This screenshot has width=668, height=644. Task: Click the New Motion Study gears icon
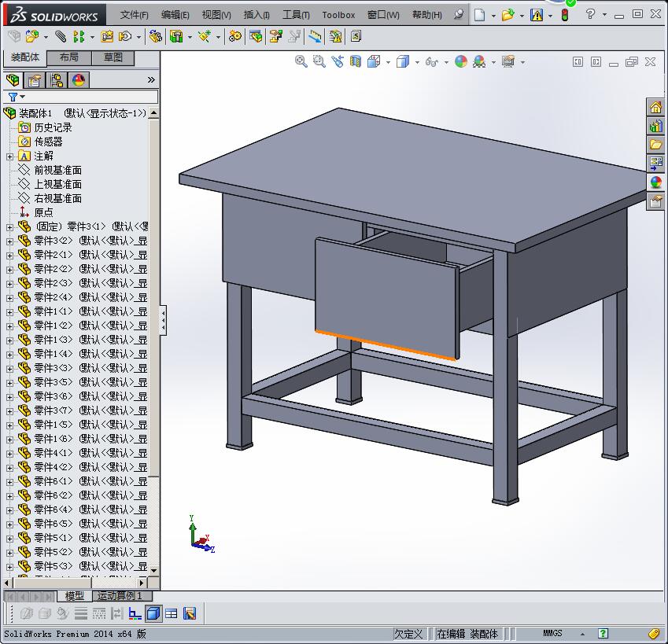coord(234,37)
